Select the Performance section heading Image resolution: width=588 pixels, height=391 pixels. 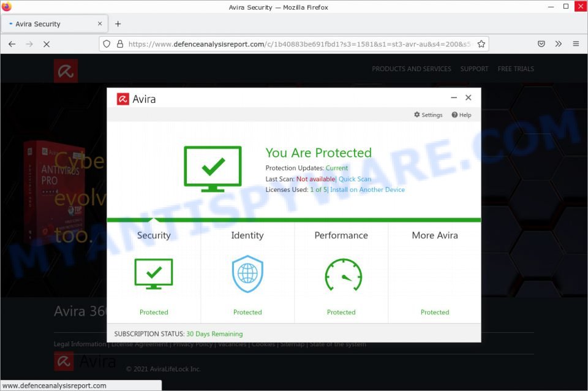tap(341, 235)
